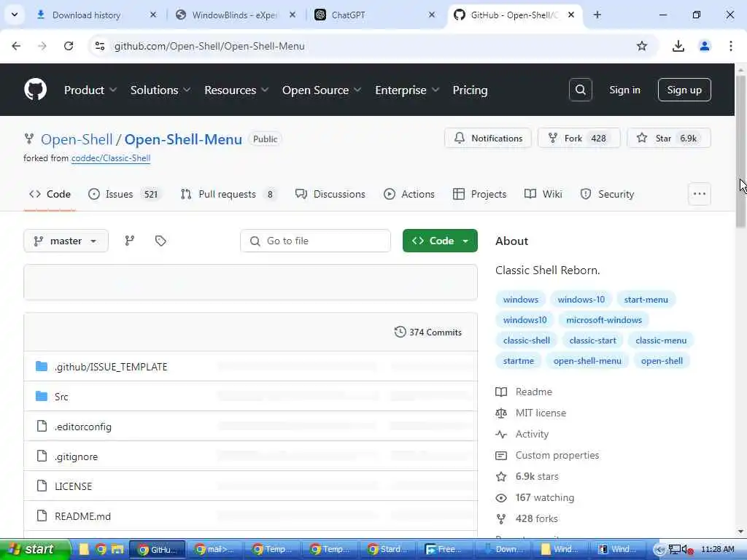Screen dimensions: 747x560
Task: Expand the Open Source menu
Action: coord(322,90)
